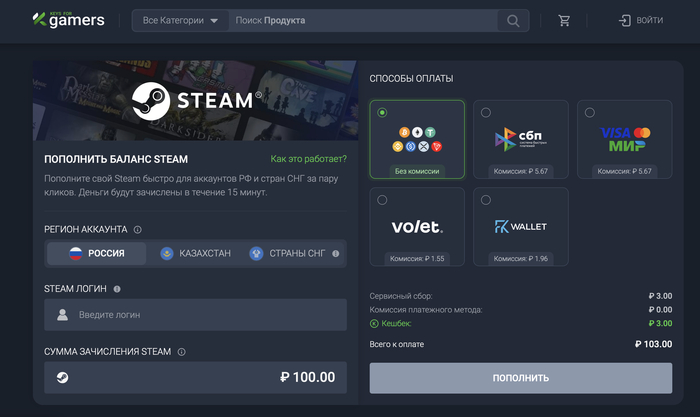Click the Keys for Gamers logo
The height and width of the screenshot is (417, 700).
(x=68, y=20)
